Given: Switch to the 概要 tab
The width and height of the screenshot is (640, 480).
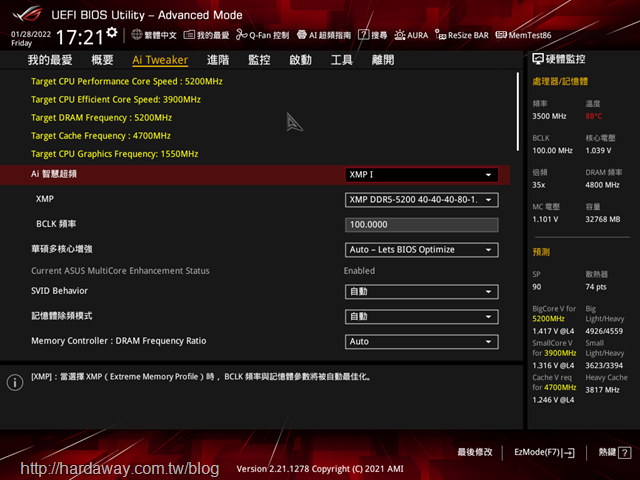Looking at the screenshot, I should tap(102, 60).
